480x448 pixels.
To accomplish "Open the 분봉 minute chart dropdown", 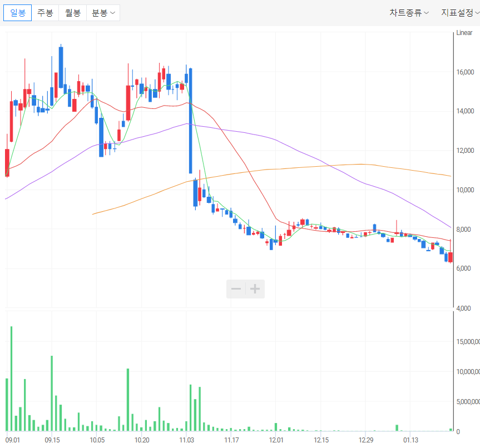I will 103,13.
